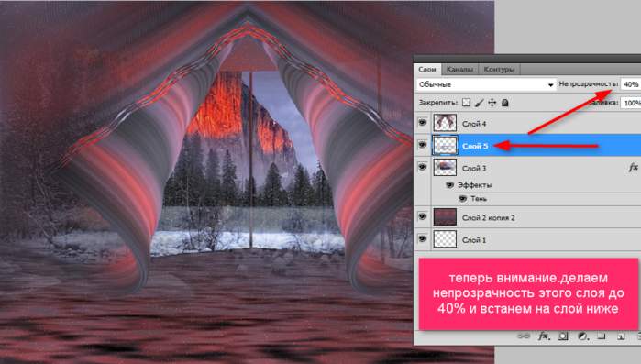Click the lock all padlock icon
Image resolution: width=641 pixels, height=364 pixels.
coord(505,103)
